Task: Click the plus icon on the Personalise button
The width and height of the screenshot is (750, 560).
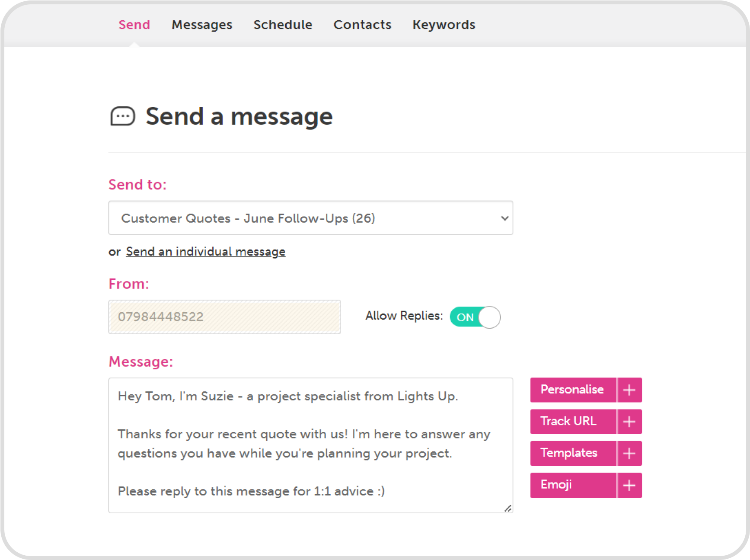Action: 629,390
